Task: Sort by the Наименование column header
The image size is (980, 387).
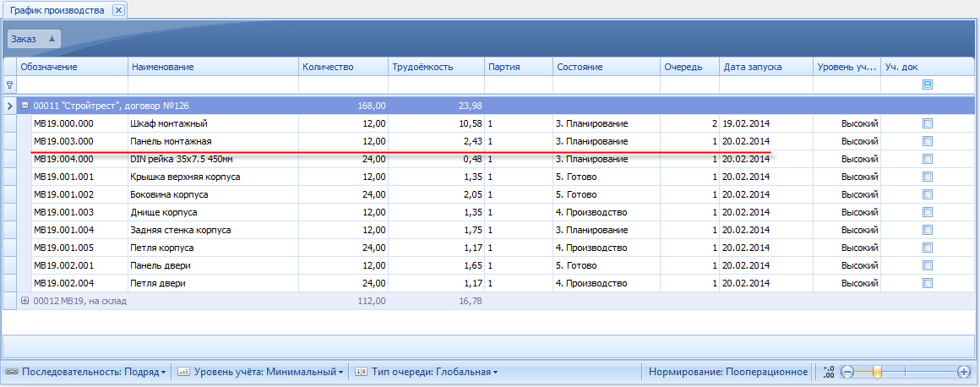Action: coord(213,67)
